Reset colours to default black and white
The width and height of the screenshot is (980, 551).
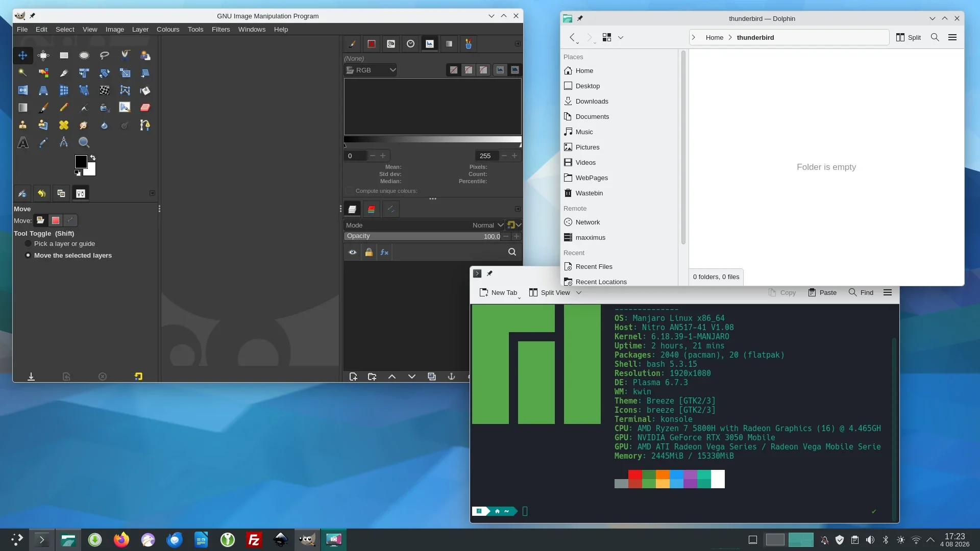tap(78, 173)
